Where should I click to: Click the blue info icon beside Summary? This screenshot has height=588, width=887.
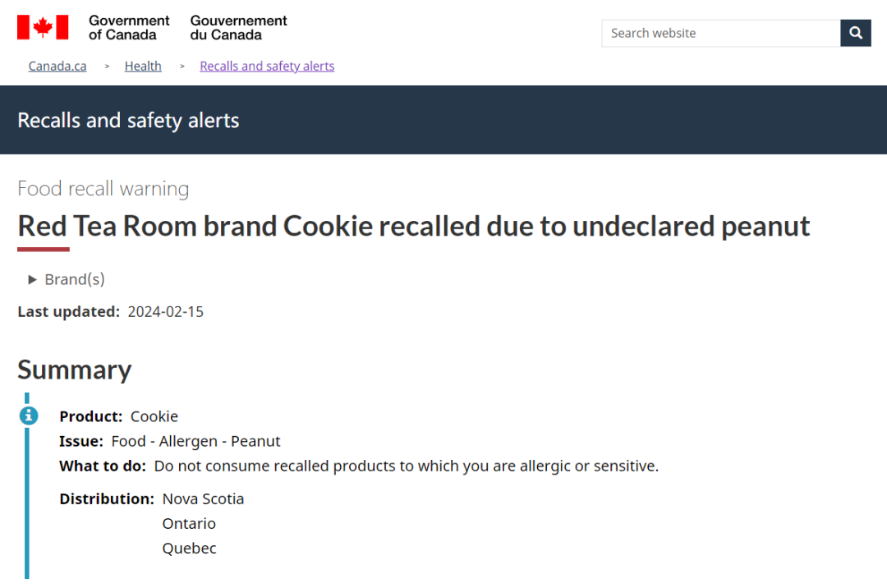pyautogui.click(x=29, y=416)
